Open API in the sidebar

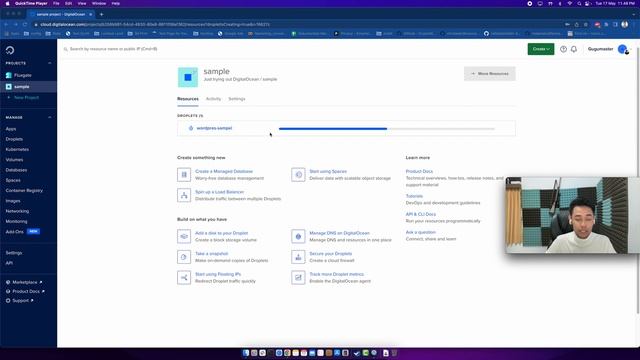coord(9,263)
